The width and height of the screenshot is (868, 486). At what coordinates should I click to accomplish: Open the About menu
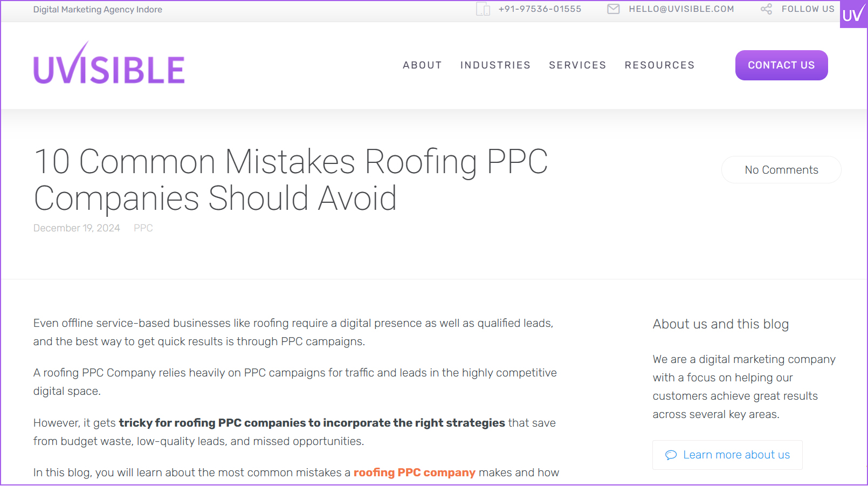422,65
